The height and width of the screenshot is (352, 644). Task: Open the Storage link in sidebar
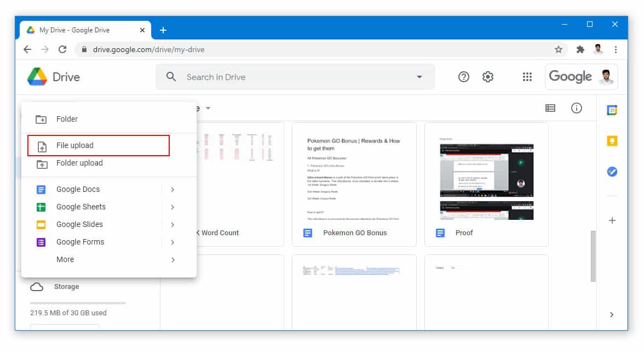pyautogui.click(x=66, y=287)
